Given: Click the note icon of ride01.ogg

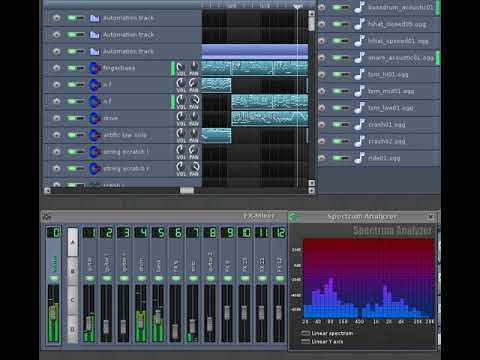Looking at the screenshot, I should point(359,158).
